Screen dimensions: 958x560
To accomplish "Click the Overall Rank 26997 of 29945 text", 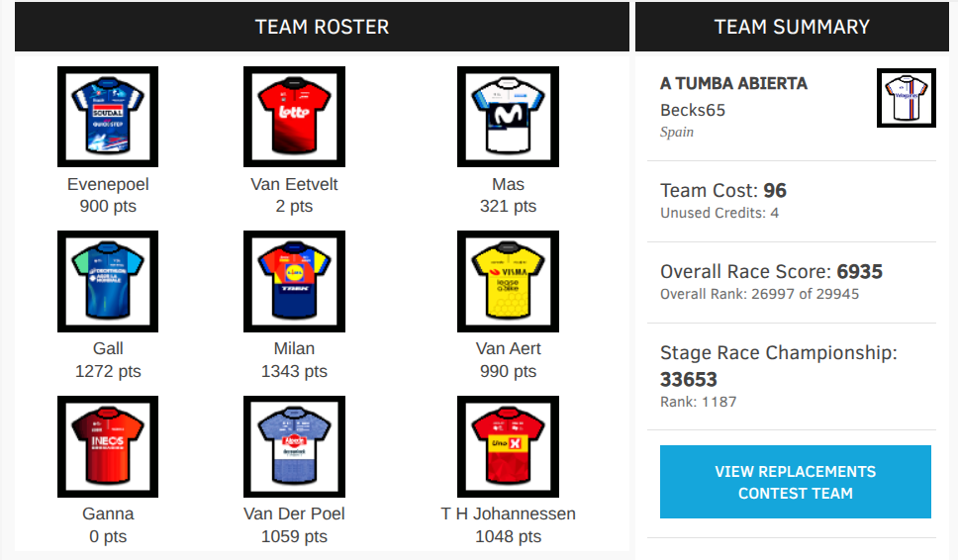I will coord(759,295).
